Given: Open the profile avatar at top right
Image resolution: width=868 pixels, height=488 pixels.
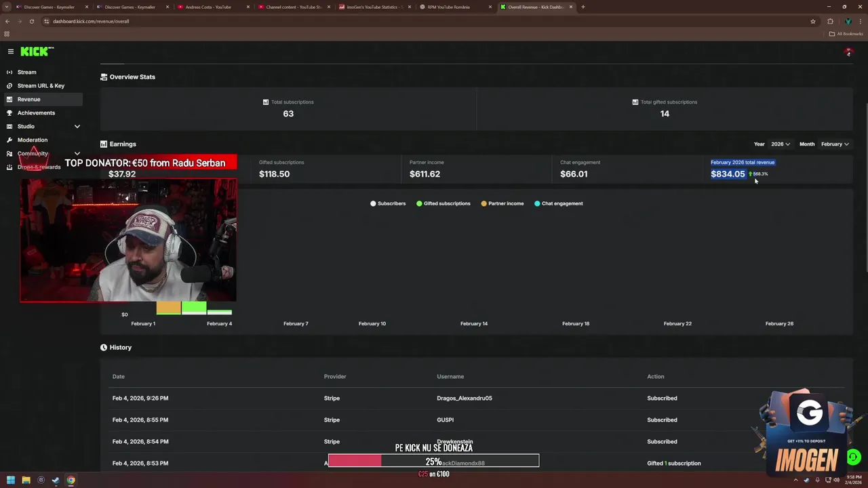Looking at the screenshot, I should tap(848, 52).
